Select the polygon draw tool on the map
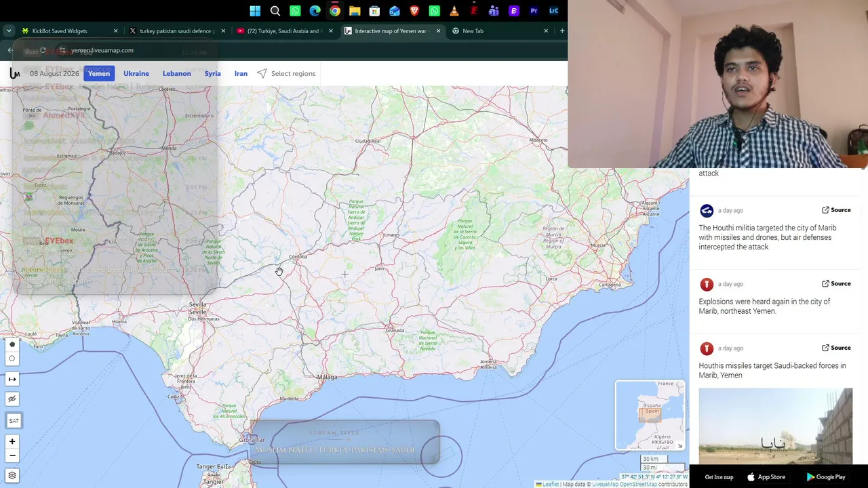Image resolution: width=868 pixels, height=488 pixels. click(12, 345)
